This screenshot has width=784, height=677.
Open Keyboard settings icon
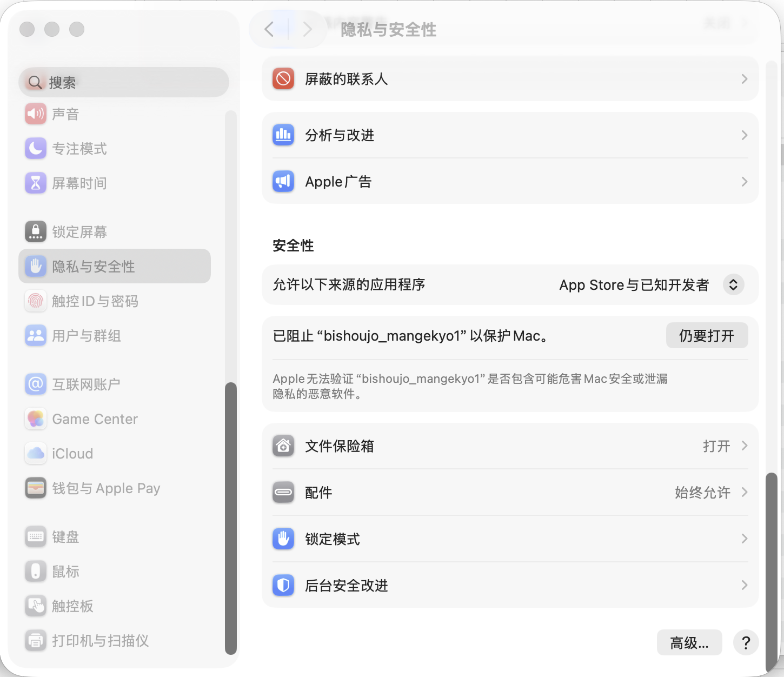tap(36, 536)
